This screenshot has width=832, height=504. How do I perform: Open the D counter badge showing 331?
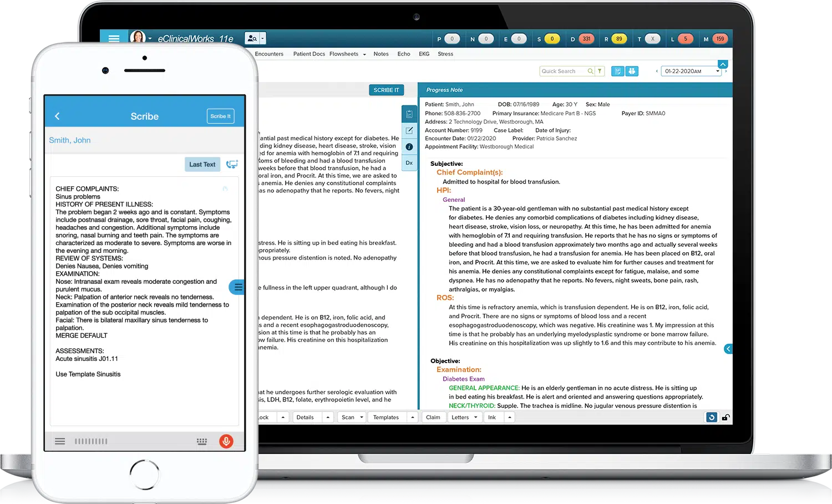tap(586, 39)
